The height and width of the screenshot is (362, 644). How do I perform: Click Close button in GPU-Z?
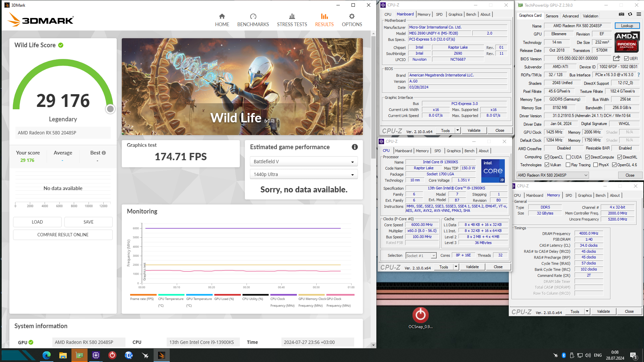tap(630, 175)
